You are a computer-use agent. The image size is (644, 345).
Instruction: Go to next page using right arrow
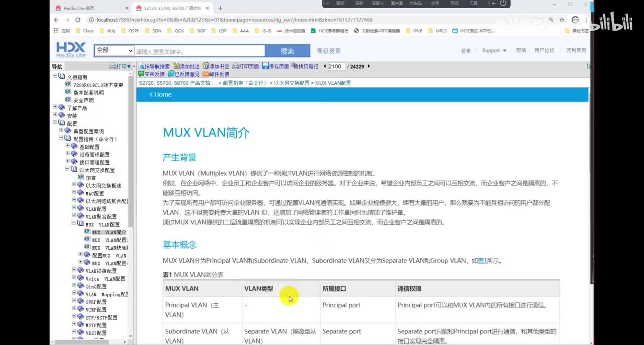point(368,67)
